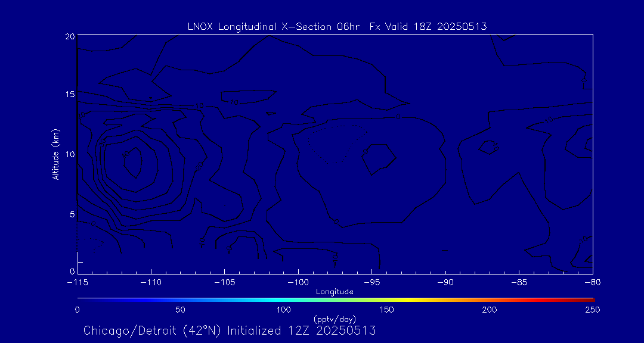The width and height of the screenshot is (644, 343).
Task: Click the "Fx Valid 18Z 20250513" text
Action: 428,27
